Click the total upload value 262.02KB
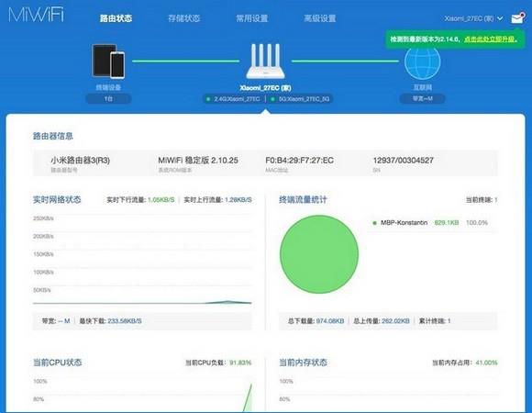Viewport: 532px width, 413px height. [395, 321]
